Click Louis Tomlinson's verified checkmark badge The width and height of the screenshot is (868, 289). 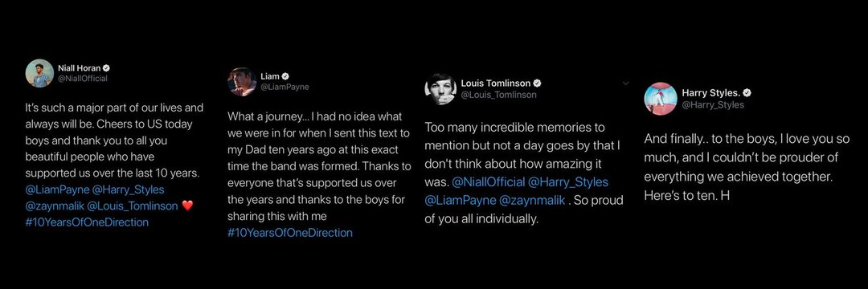tap(537, 83)
